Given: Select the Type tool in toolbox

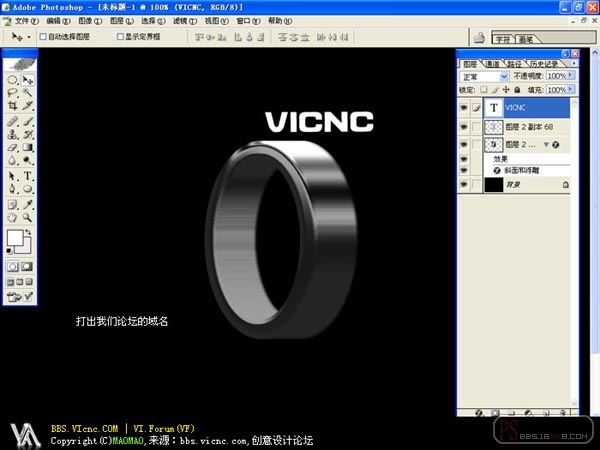Looking at the screenshot, I should (x=28, y=176).
